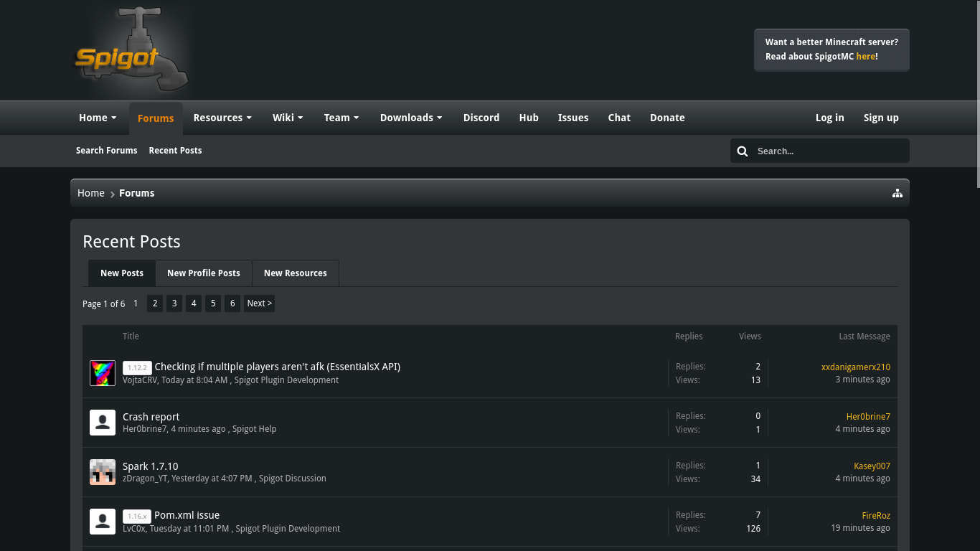Click the 1.12.2 version tag
980x551 pixels.
pos(137,367)
